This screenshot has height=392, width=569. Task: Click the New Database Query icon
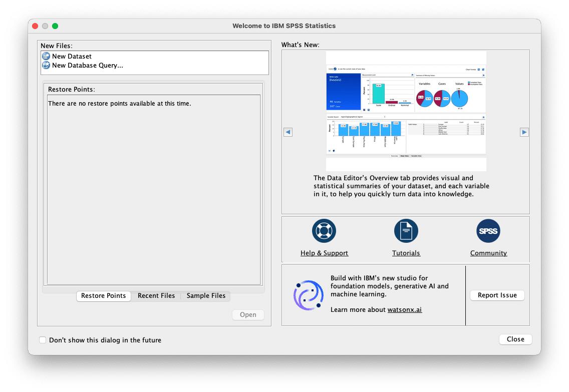pyautogui.click(x=46, y=65)
